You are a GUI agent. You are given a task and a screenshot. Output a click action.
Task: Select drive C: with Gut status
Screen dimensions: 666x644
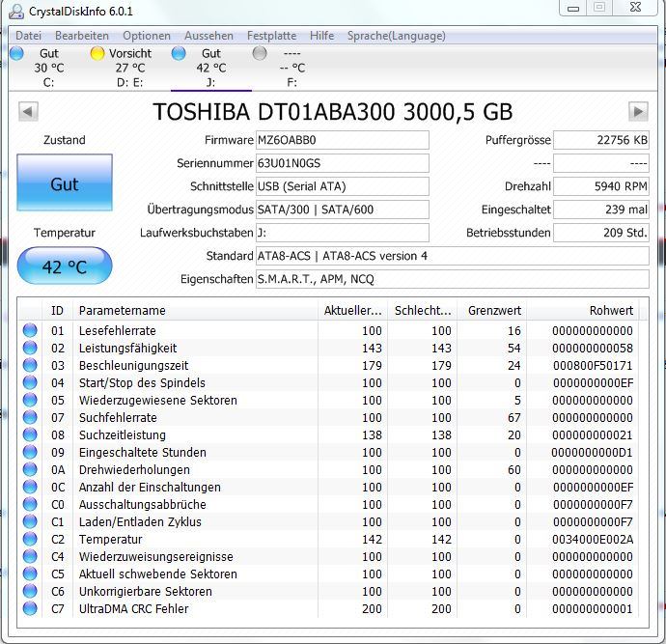pyautogui.click(x=49, y=68)
